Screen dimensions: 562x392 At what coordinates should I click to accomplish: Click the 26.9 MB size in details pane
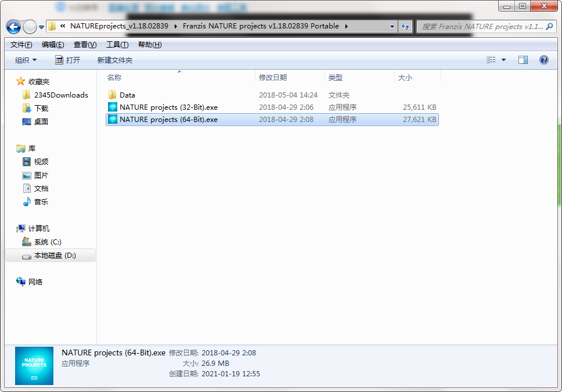tap(215, 364)
